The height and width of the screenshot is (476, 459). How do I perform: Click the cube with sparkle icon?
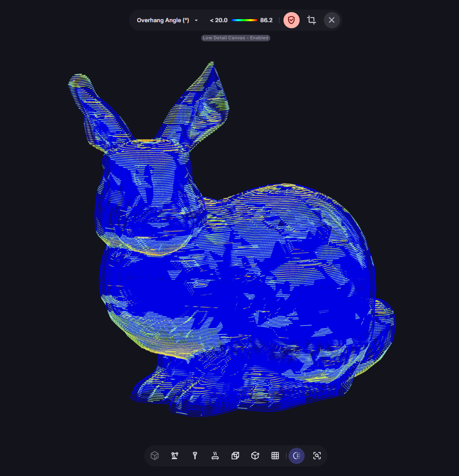click(255, 456)
